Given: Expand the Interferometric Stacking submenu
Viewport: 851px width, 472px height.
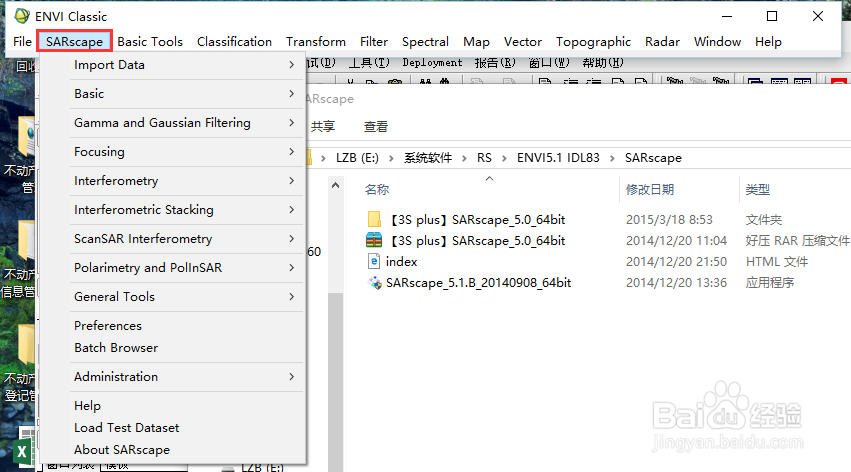Looking at the screenshot, I should click(x=186, y=210).
